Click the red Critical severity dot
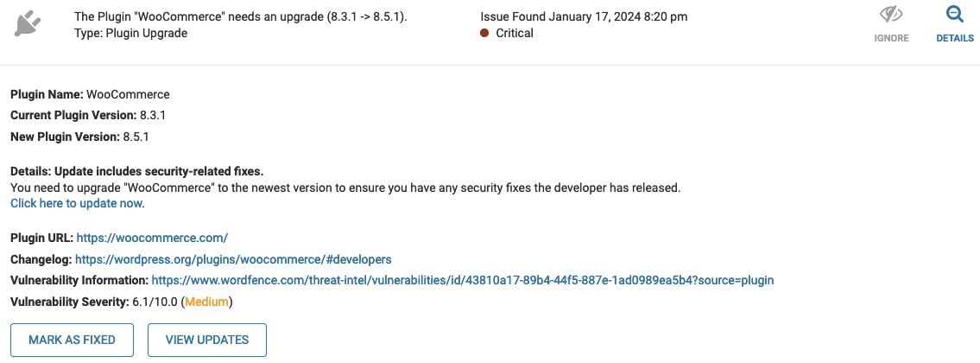The height and width of the screenshot is (363, 980). [484, 34]
